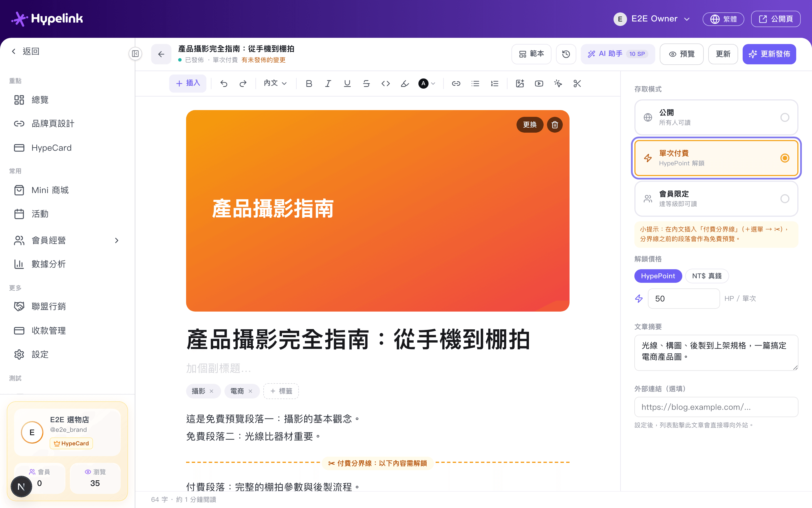Click the 更新 button
This screenshot has height=508, width=812.
tap(723, 54)
